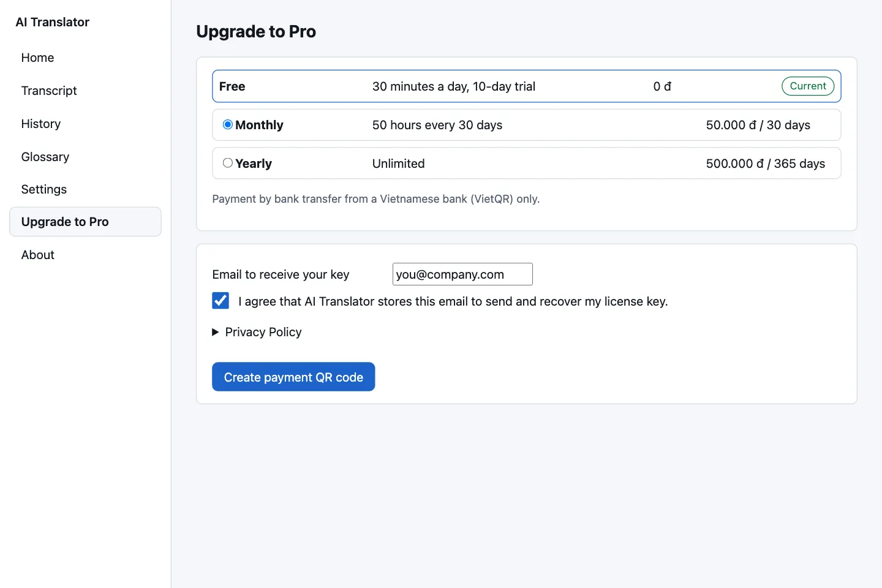Click the Monthly plan label text
This screenshot has height=588, width=882.
(x=259, y=125)
